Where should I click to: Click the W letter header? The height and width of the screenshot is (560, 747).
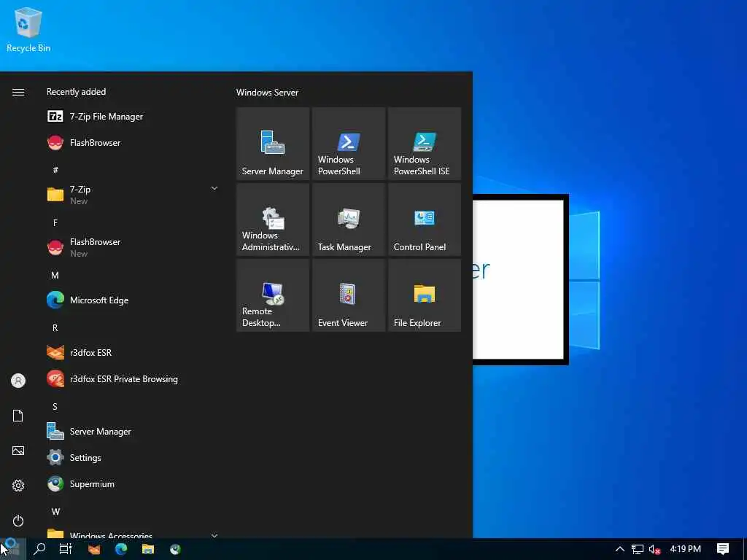(55, 511)
